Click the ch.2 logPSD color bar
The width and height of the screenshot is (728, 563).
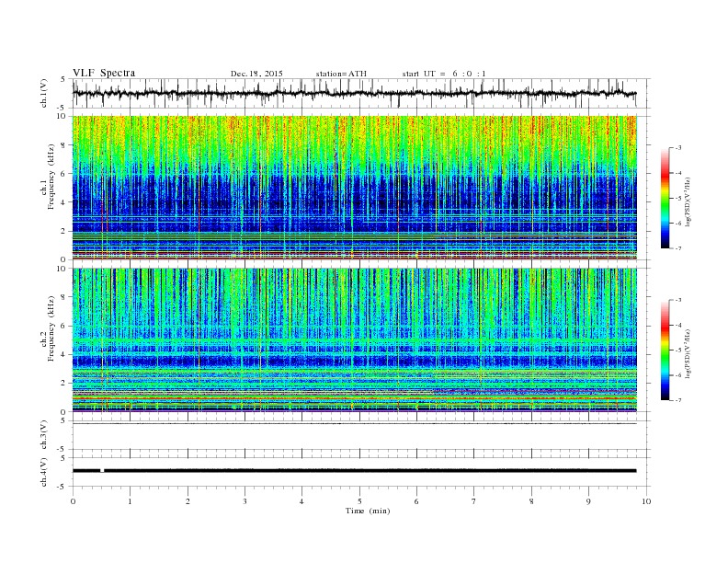(665, 350)
